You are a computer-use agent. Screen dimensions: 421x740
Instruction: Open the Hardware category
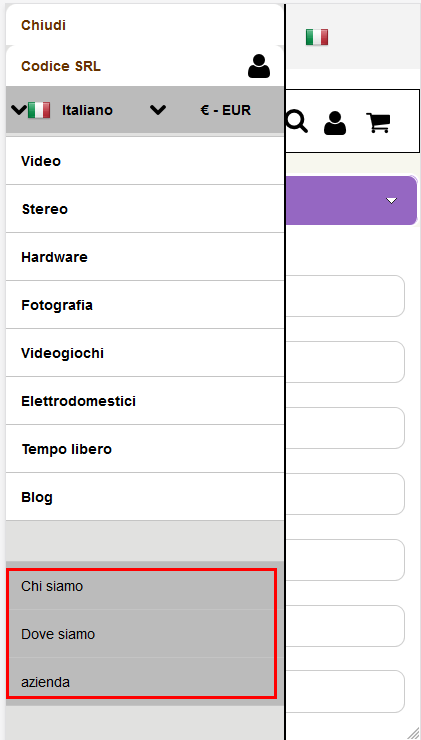(145, 257)
